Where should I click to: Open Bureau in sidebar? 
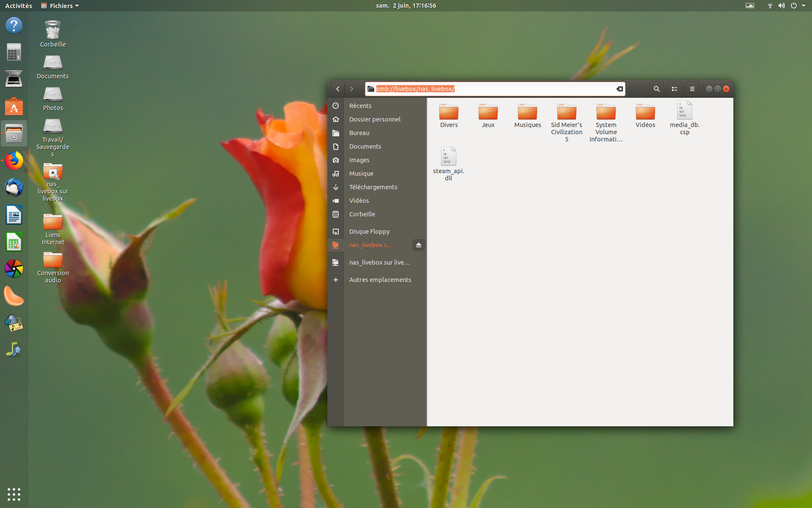(x=377, y=133)
